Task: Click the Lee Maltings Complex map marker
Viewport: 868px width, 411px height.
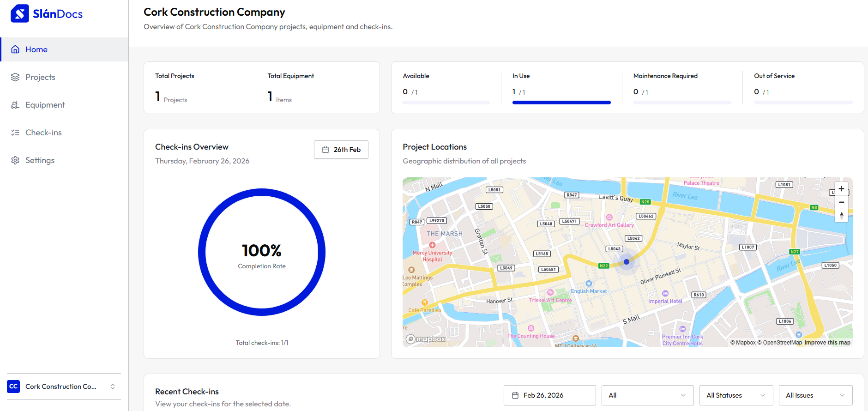Action: coord(411,270)
